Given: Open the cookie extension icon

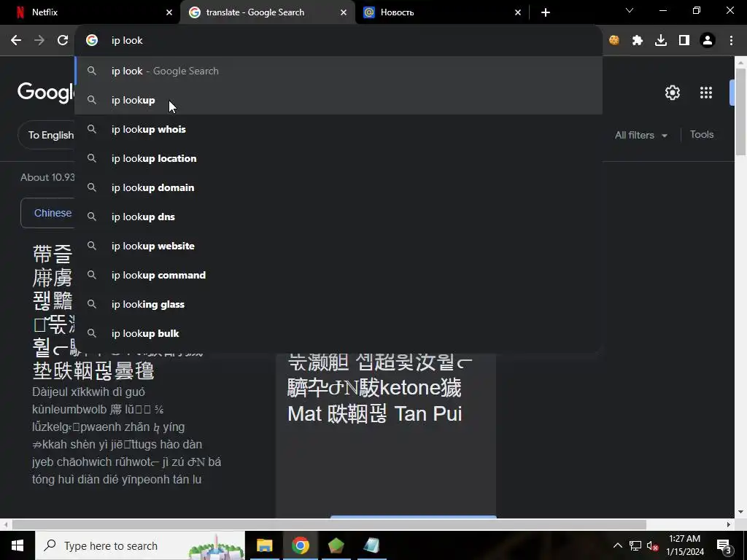Looking at the screenshot, I should (x=614, y=41).
